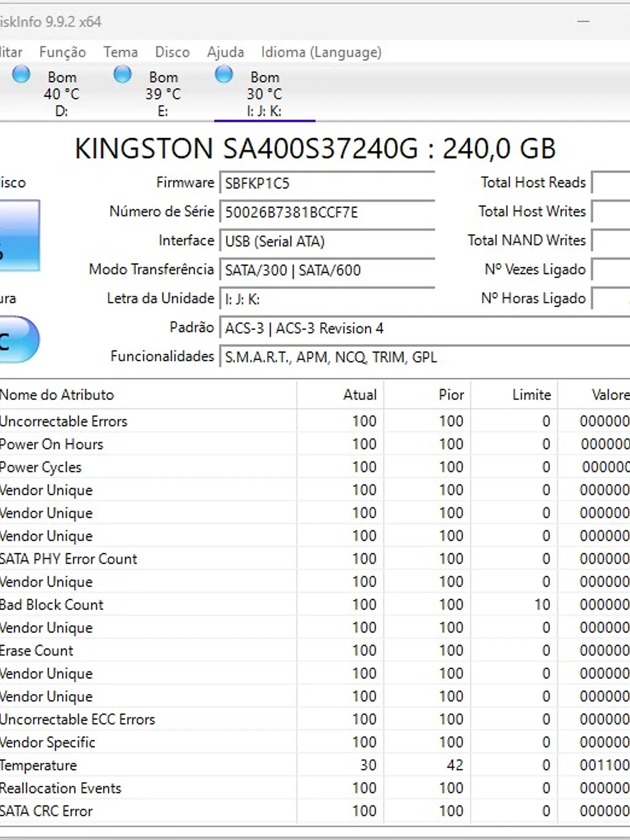
Task: Click the Total Host Reads label
Action: point(533,182)
